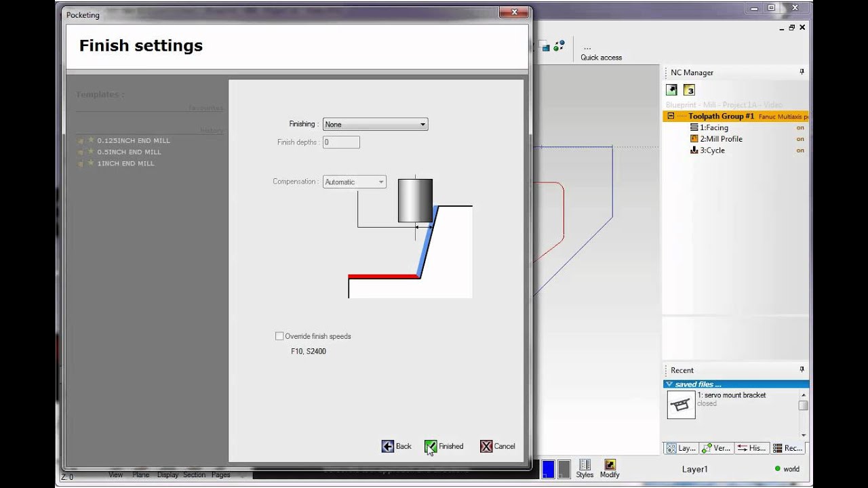Open Modify in the status bar
Image resolution: width=868 pixels, height=488 pixels.
coord(610,469)
